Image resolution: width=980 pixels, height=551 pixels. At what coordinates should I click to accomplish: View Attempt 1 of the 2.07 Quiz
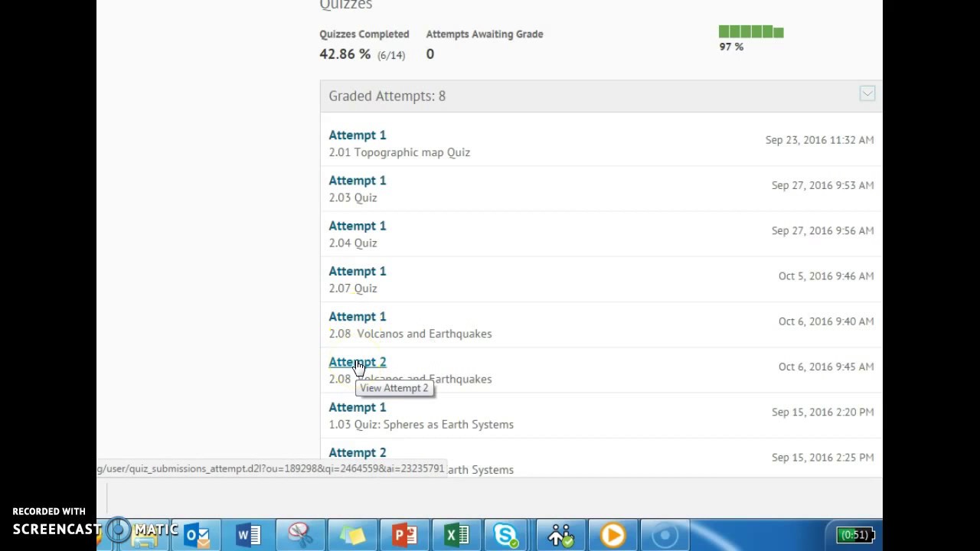click(358, 271)
